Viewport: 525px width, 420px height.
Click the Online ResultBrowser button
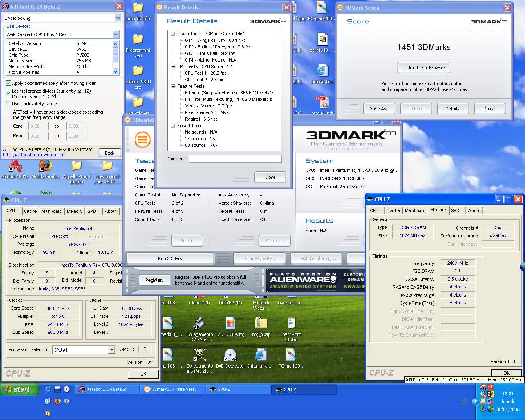(x=424, y=68)
